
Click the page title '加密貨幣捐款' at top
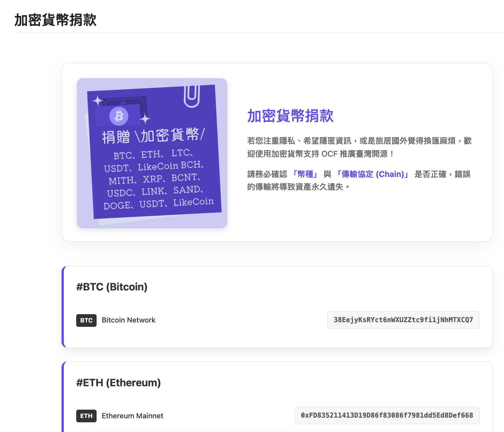coord(55,20)
